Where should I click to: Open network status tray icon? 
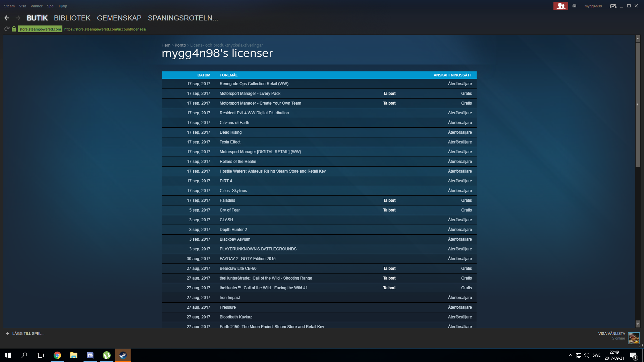point(579,355)
